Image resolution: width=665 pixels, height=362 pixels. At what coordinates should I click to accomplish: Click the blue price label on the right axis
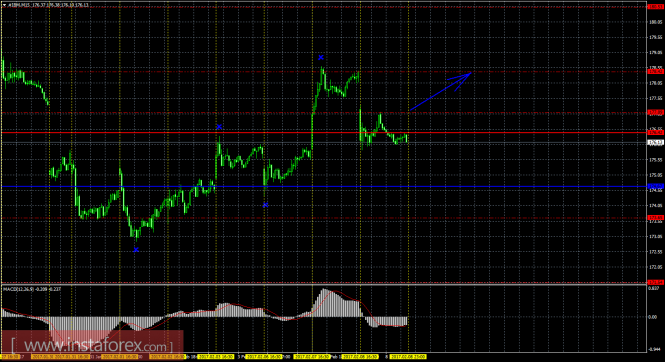[655, 186]
